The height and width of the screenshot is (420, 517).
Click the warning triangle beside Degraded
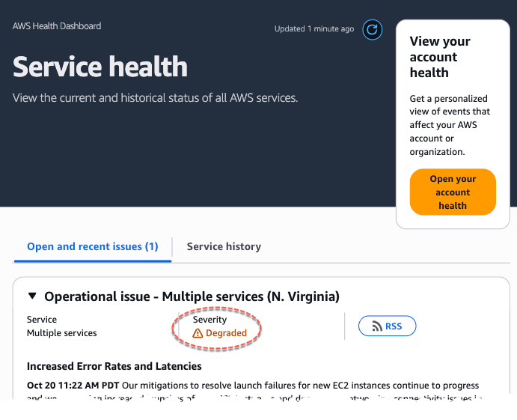pos(198,333)
